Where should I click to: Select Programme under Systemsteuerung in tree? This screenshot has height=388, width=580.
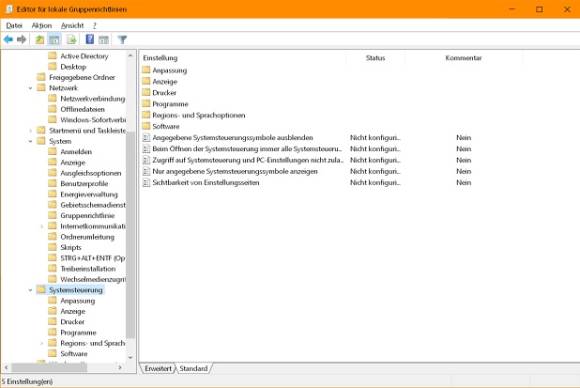coord(78,333)
